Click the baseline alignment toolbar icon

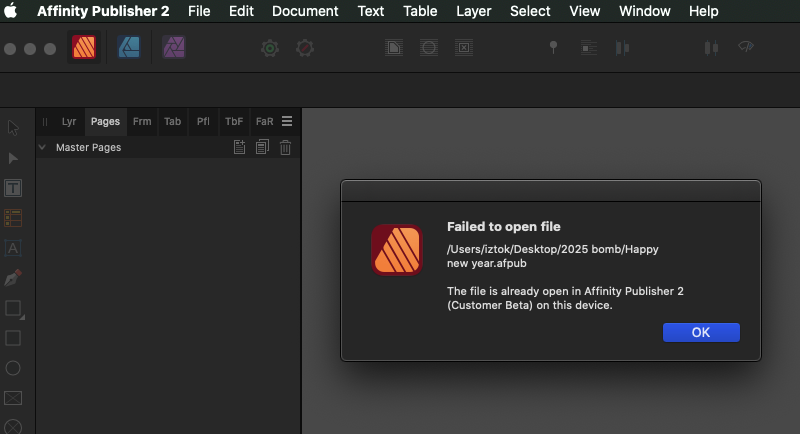(x=622, y=48)
